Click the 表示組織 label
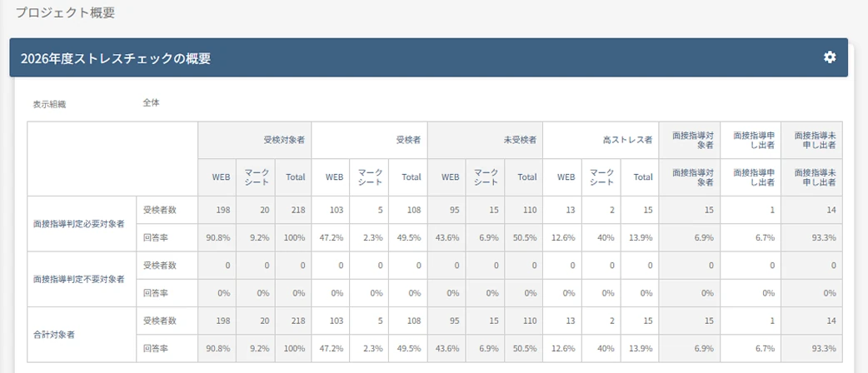This screenshot has width=868, height=373. point(49,104)
